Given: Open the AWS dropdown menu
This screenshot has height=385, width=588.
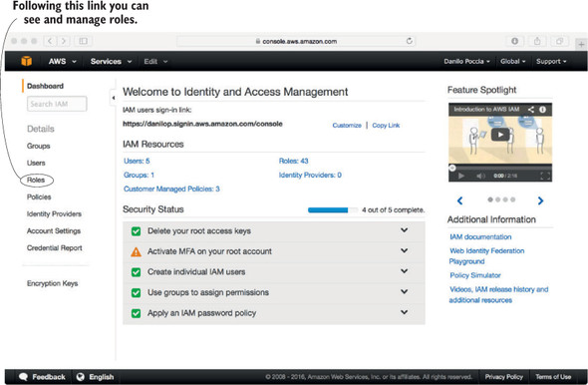Looking at the screenshot, I should click(62, 61).
